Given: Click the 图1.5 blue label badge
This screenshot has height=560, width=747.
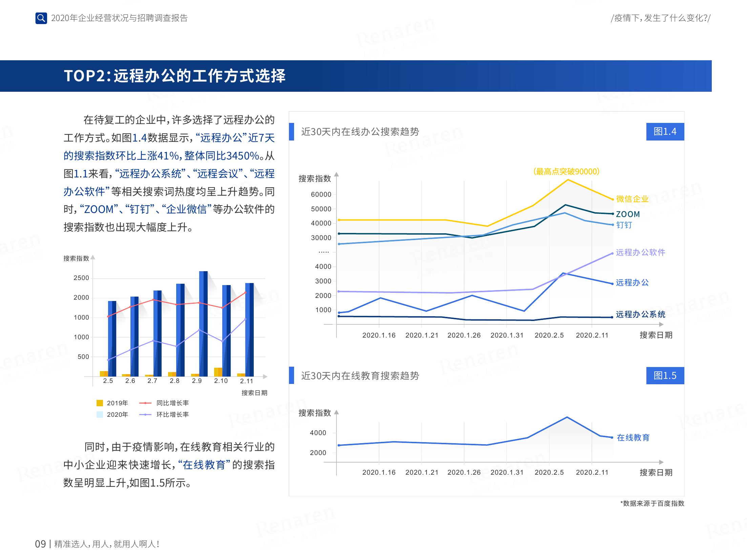Looking at the screenshot, I should click(x=665, y=375).
